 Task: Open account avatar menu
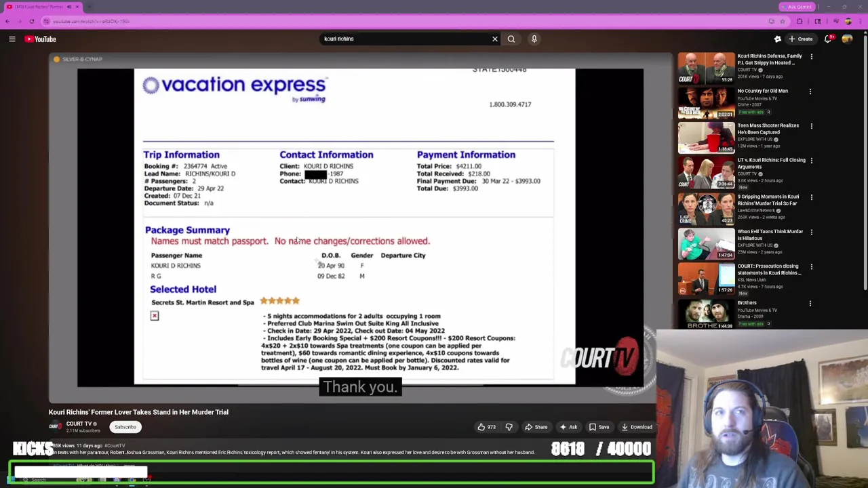coord(847,39)
